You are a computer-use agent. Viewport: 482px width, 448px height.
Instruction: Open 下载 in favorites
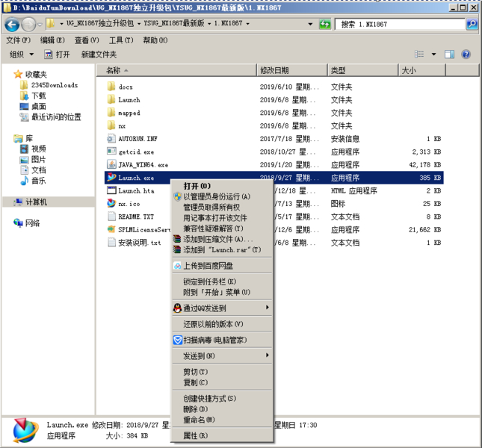(38, 96)
